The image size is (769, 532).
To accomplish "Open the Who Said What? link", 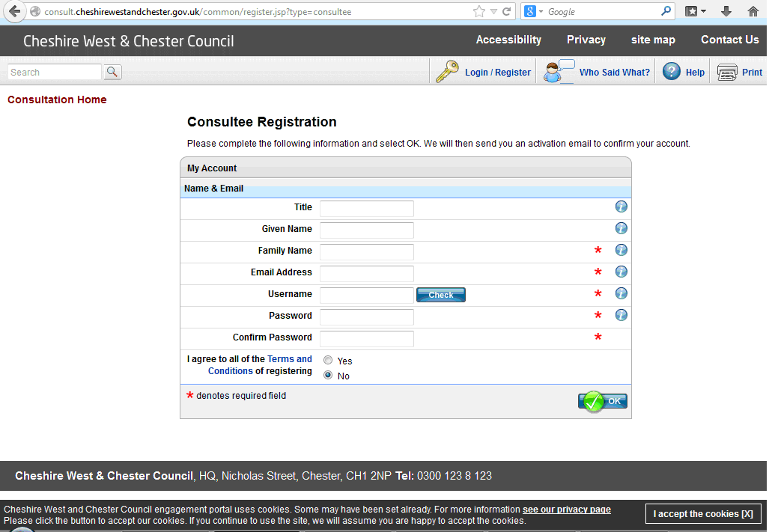I will 615,73.
